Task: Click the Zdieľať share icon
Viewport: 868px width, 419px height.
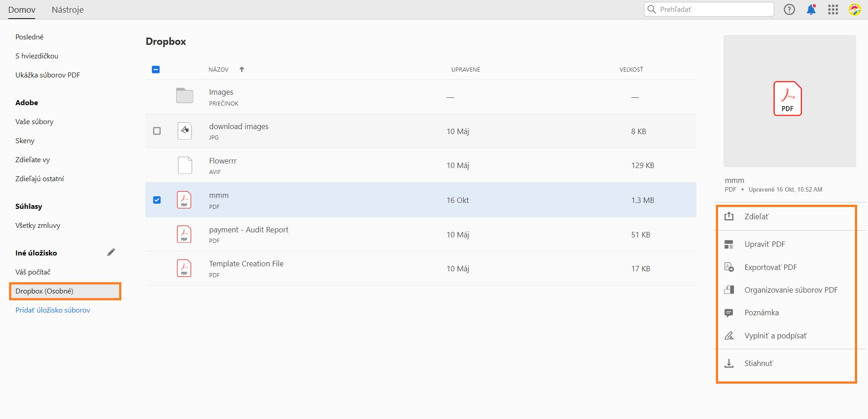Action: (729, 217)
